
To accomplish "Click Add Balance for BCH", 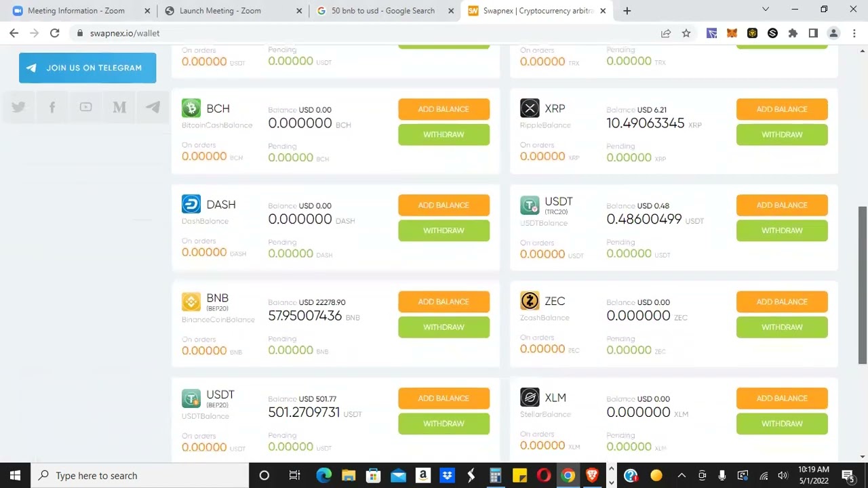I will [443, 109].
